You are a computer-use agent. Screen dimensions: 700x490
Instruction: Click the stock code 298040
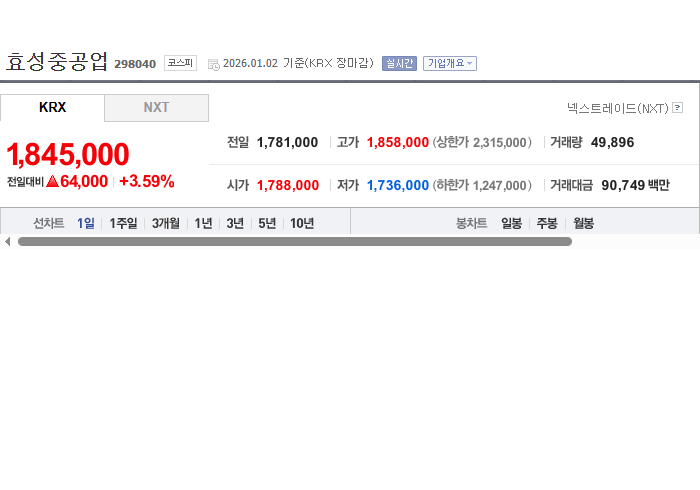[135, 64]
